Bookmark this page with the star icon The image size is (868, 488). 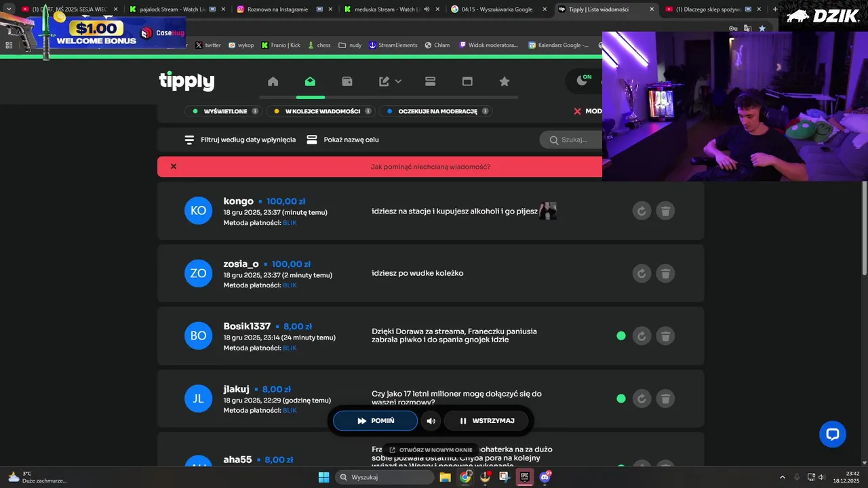(762, 28)
